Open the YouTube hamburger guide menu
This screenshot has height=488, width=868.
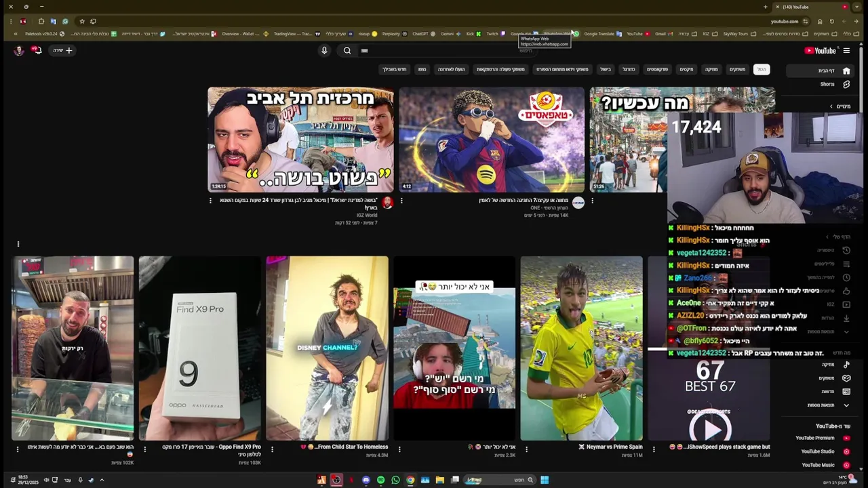tap(846, 50)
